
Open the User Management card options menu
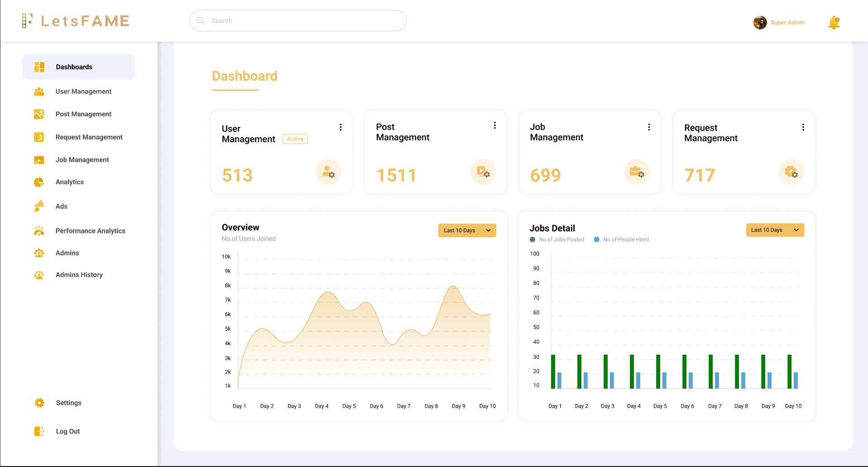340,127
